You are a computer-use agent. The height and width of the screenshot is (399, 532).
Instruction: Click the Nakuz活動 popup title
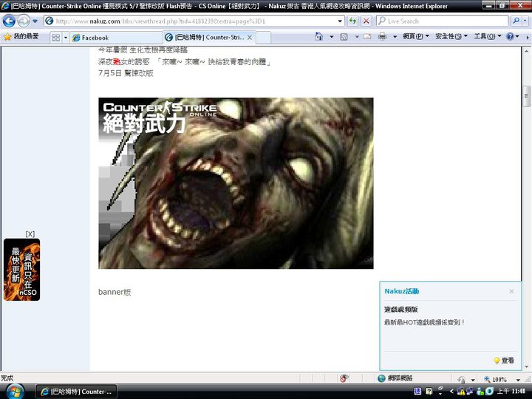402,291
